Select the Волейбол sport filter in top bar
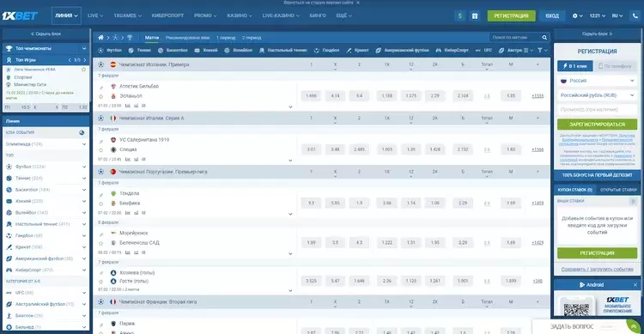The width and height of the screenshot is (644, 334). (x=238, y=50)
